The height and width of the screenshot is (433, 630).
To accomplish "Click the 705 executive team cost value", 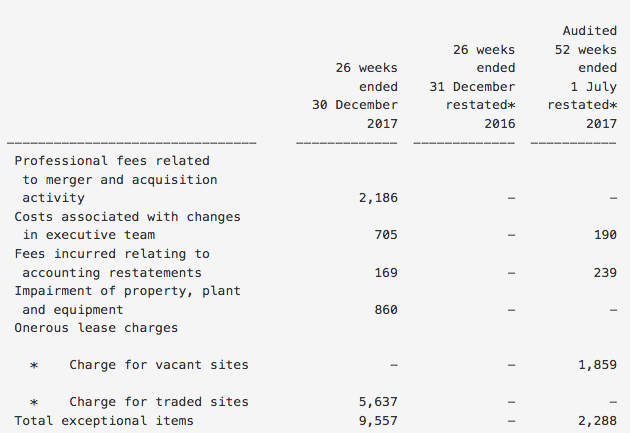I will point(386,235).
